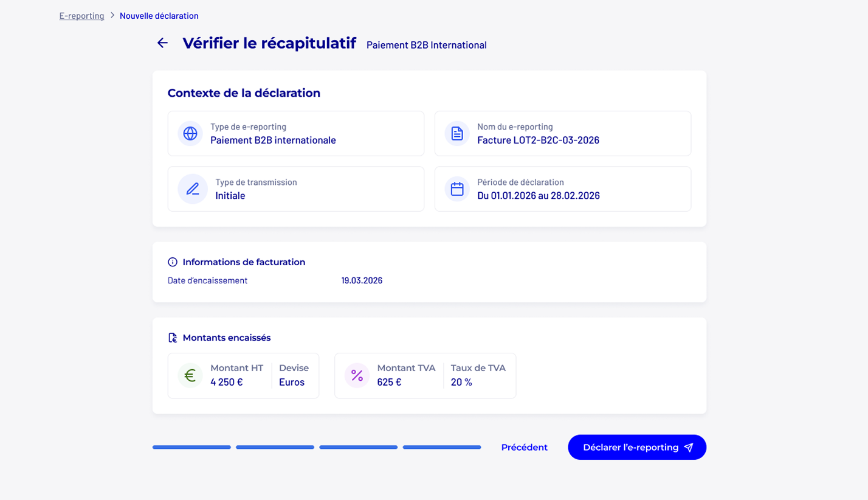This screenshot has width=868, height=500.
Task: Click the paper plane icon in the Déclarer button
Action: pos(689,448)
